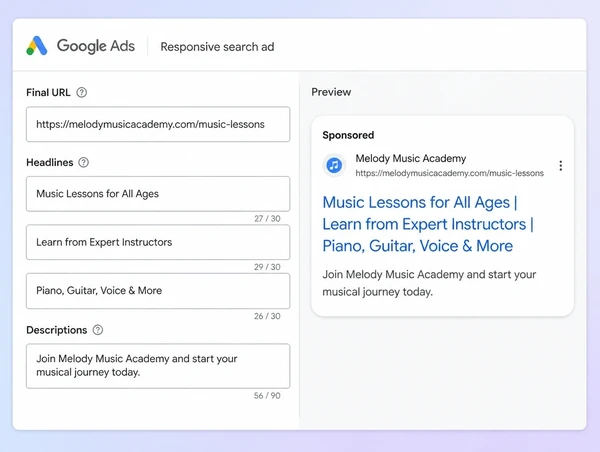Click the blue ad headline link in preview
This screenshot has height=452, width=600.
[x=428, y=224]
